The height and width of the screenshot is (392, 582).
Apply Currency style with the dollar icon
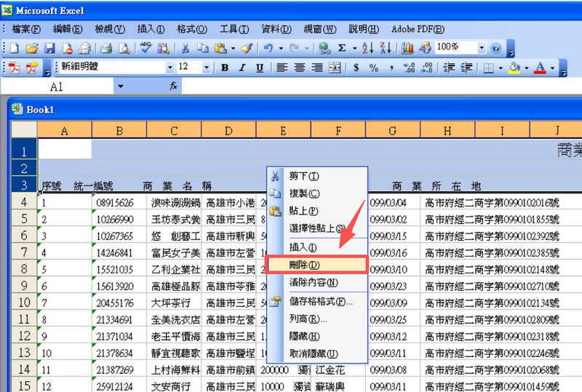(356, 68)
